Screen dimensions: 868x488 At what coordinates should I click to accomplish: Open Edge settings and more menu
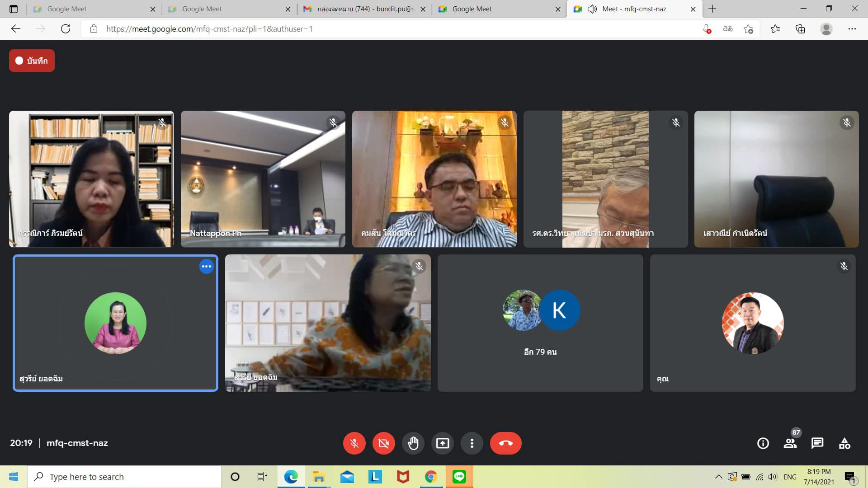pos(852,29)
